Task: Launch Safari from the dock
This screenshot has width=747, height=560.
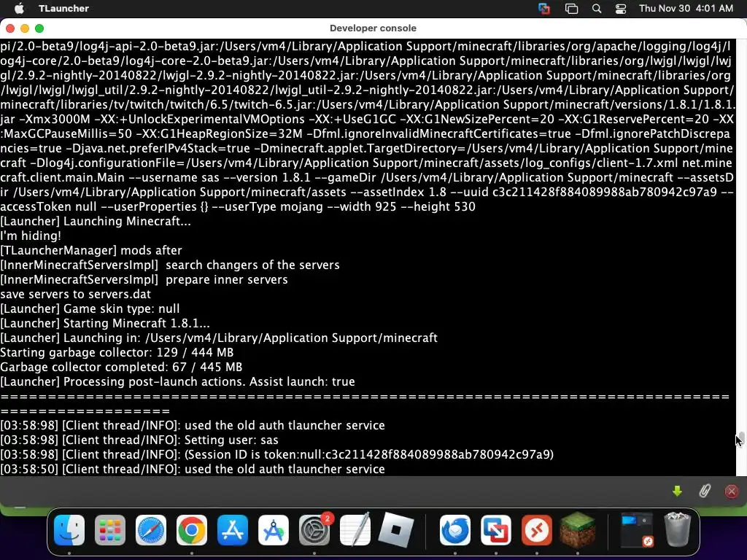Action: click(x=151, y=530)
